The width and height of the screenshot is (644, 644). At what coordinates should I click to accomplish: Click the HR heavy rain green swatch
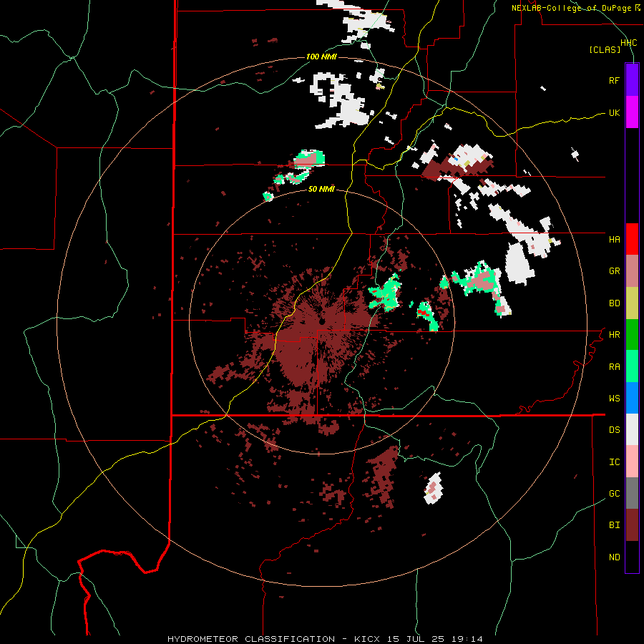coord(632,334)
